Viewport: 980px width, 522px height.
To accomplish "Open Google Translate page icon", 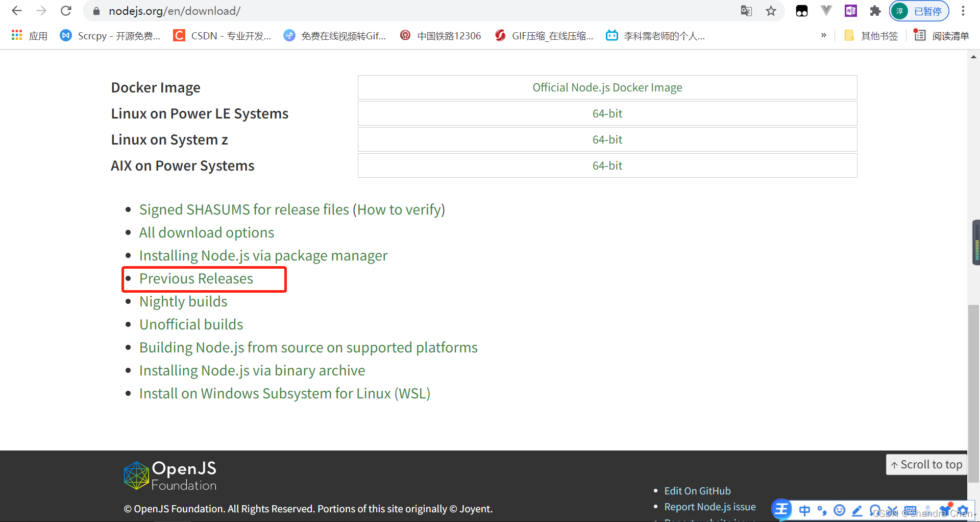I will (x=746, y=11).
